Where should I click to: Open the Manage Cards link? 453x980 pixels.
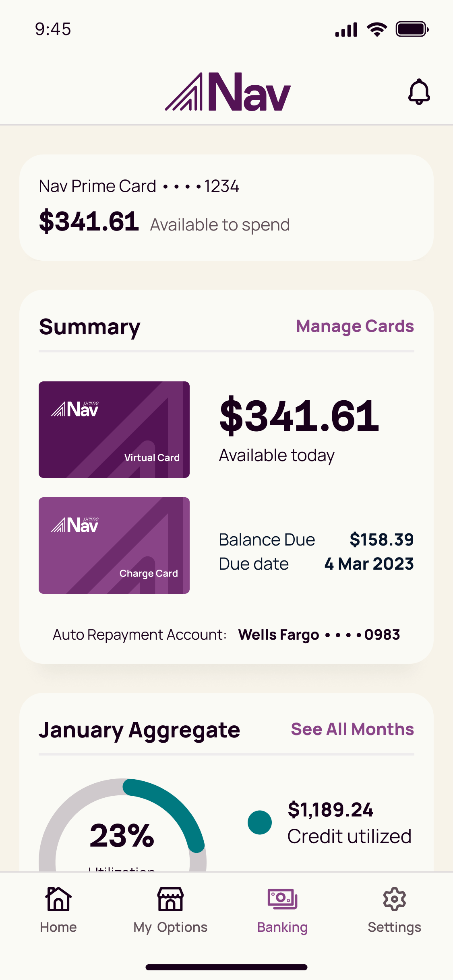(x=355, y=326)
